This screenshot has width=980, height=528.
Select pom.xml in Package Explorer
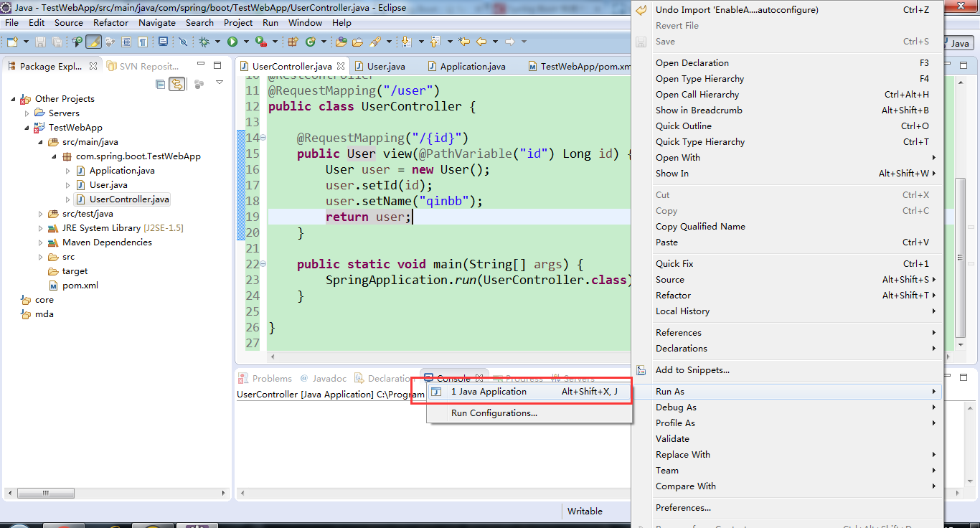[80, 286]
